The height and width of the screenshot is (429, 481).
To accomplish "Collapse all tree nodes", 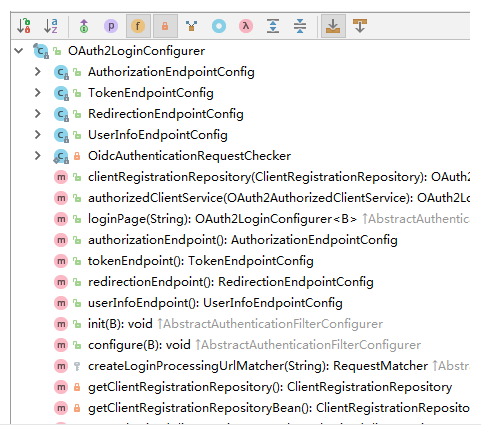I will pos(300,26).
